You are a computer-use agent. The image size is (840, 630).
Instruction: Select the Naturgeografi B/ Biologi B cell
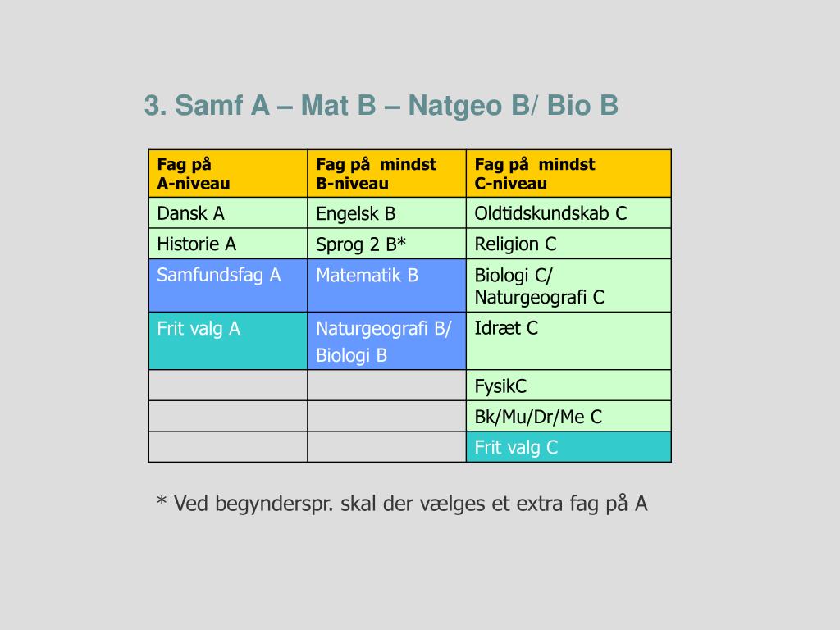click(387, 340)
